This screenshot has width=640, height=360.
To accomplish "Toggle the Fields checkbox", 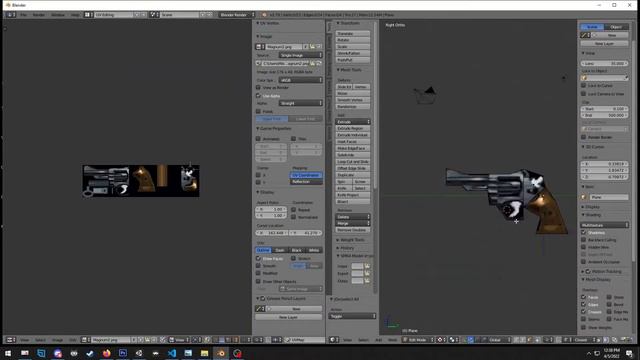I will (258, 111).
